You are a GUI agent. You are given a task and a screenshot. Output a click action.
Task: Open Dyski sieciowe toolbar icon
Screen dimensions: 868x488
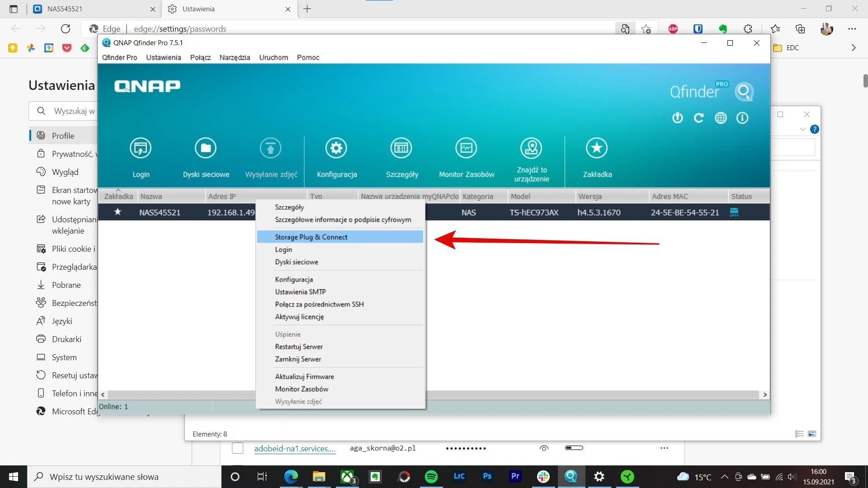pos(206,148)
